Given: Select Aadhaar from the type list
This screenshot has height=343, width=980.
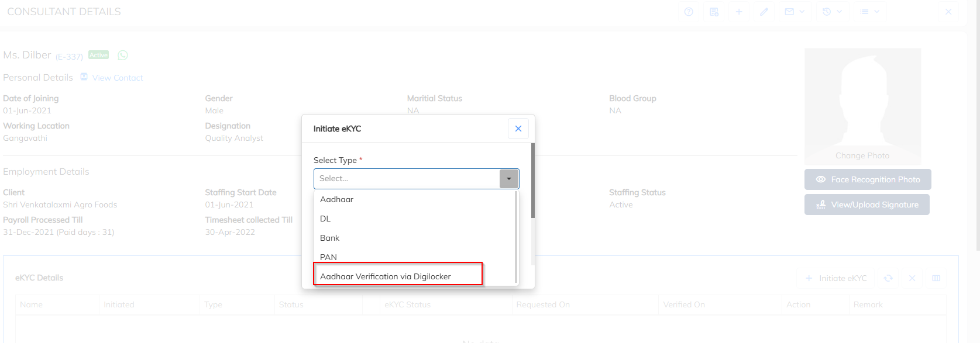Looking at the screenshot, I should [x=337, y=199].
